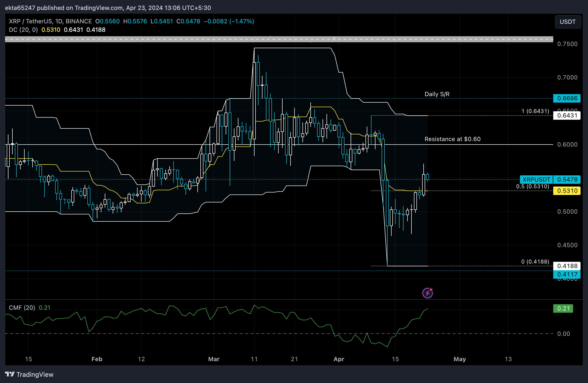The width and height of the screenshot is (588, 383).
Task: Click the Apr label on time axis
Action: (339, 359)
